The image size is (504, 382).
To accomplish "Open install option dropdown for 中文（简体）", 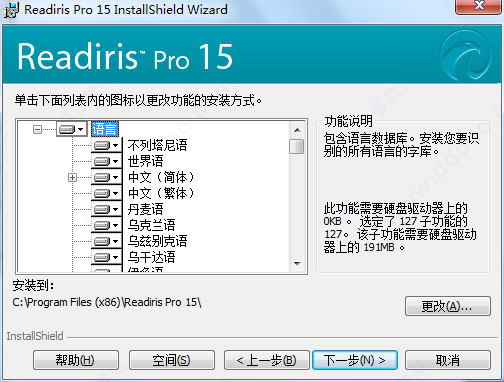I will tap(107, 177).
